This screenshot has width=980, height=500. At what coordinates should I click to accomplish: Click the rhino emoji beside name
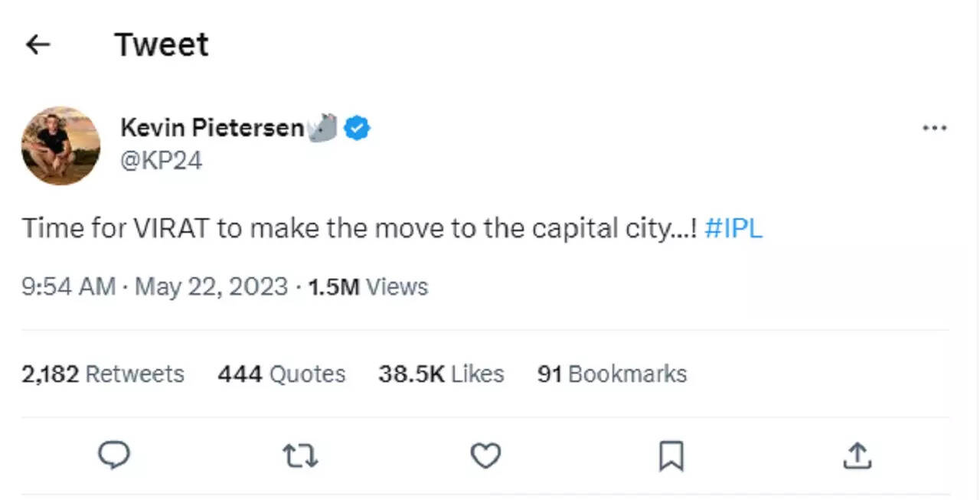pyautogui.click(x=323, y=129)
